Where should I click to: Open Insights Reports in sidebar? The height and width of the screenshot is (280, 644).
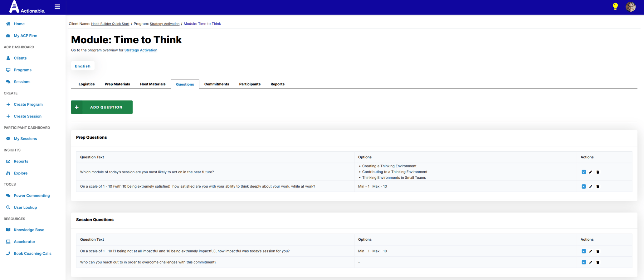tap(21, 161)
